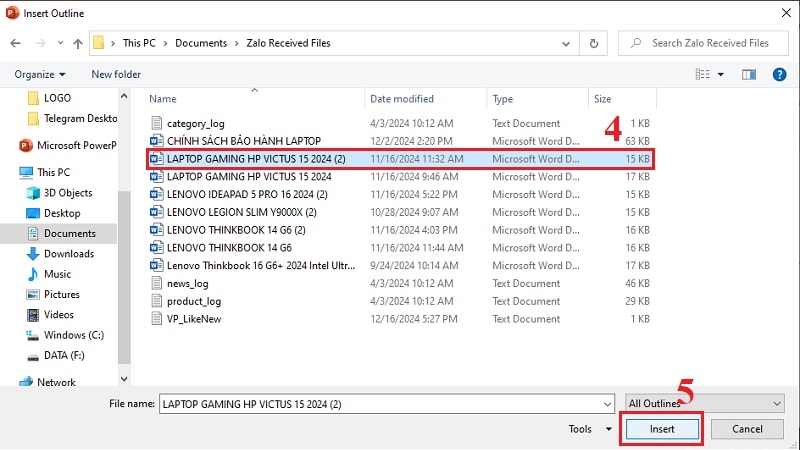The height and width of the screenshot is (450, 800).
Task: Open the LOGO folder in sidebar
Action: pyautogui.click(x=57, y=98)
